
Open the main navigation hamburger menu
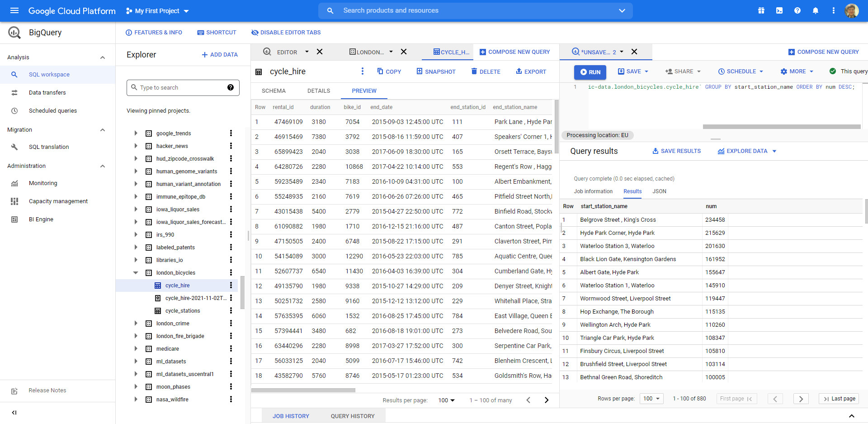(x=14, y=10)
